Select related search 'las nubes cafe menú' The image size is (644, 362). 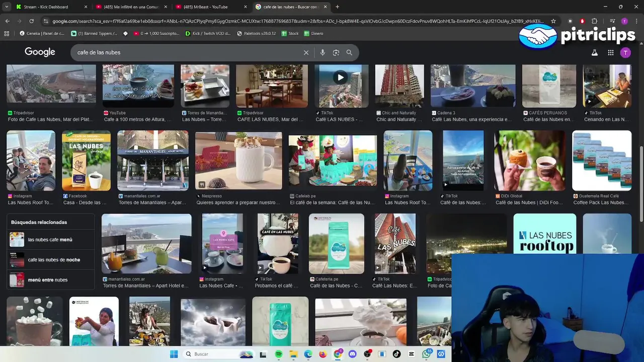51,240
